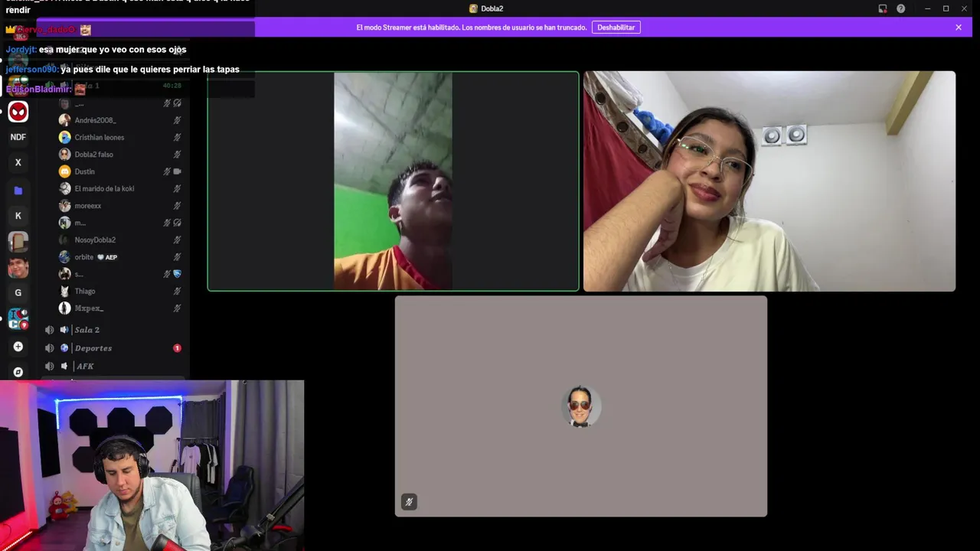Click the sunglasses avatar in gray tile
Viewport: 980px width, 551px height.
coord(580,406)
